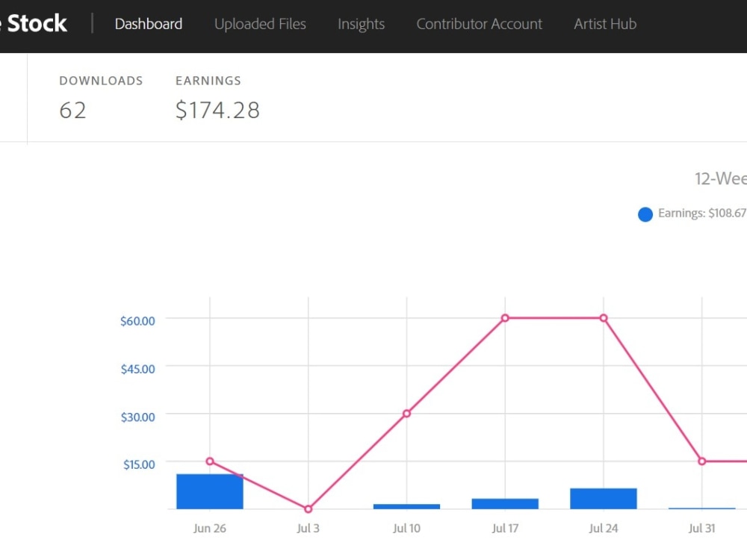Click the tall Jun 26 blue bar
This screenshot has height=560, width=747.
click(x=210, y=493)
